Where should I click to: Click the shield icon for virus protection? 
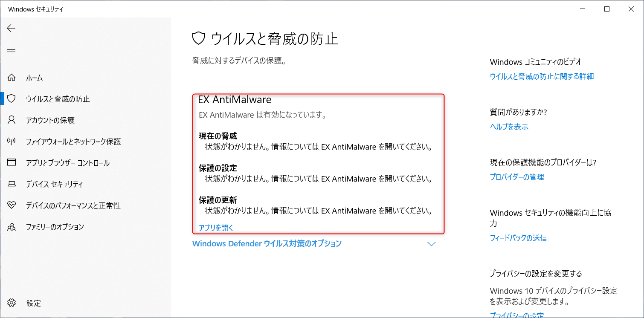12,99
